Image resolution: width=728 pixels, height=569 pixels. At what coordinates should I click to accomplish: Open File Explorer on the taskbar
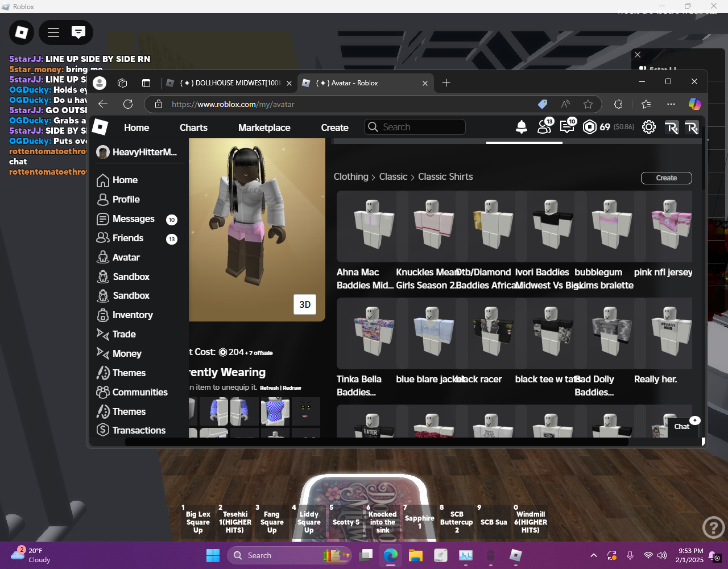[416, 555]
